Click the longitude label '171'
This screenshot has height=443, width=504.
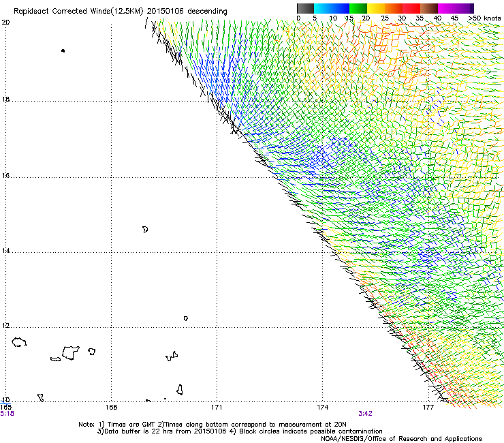click(217, 408)
